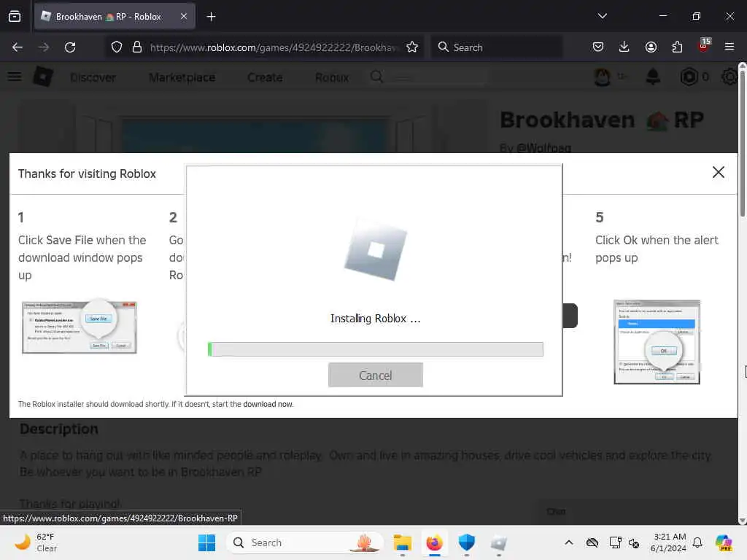Image resolution: width=747 pixels, height=560 pixels.
Task: Open Create in Roblox navigation
Action: point(265,77)
